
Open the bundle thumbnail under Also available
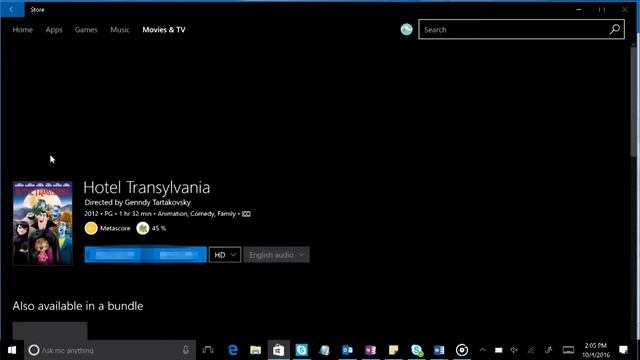click(50, 330)
